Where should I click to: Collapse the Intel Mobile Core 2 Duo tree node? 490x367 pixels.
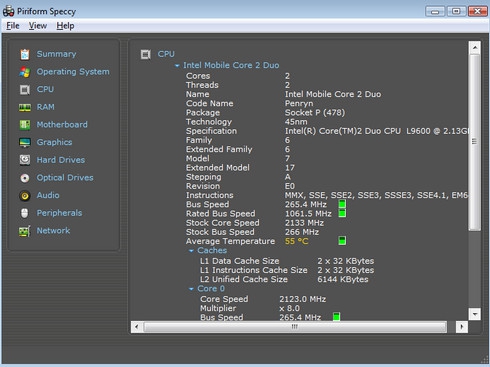coord(177,66)
